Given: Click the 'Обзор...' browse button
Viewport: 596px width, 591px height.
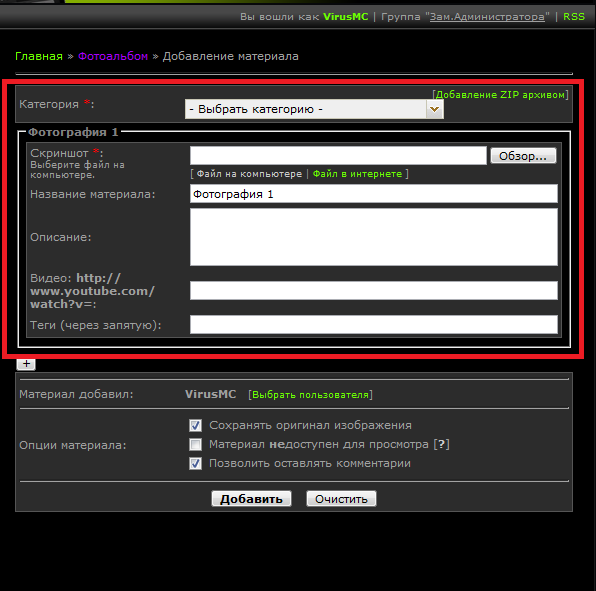Looking at the screenshot, I should click(523, 156).
